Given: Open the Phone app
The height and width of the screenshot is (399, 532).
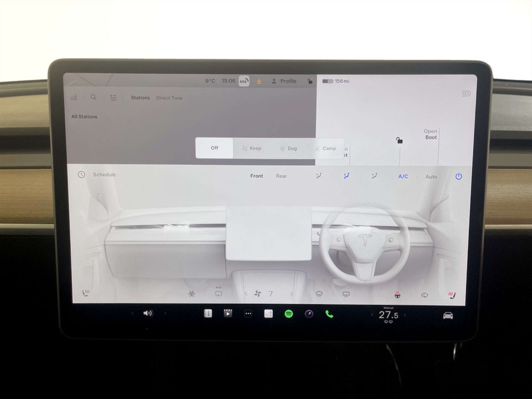Looking at the screenshot, I should pos(329,314).
